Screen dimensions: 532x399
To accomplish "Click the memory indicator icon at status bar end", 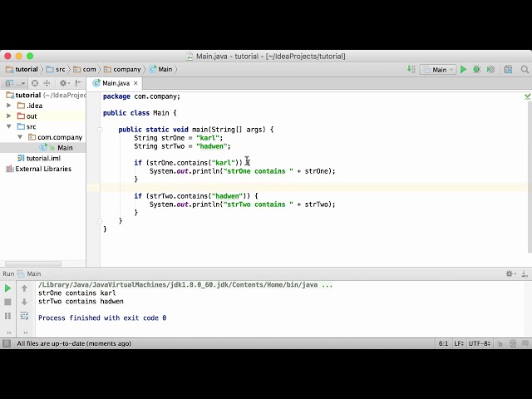I will tap(525, 343).
